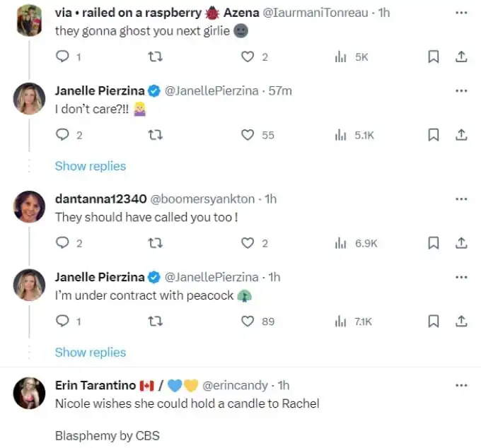Share Janelle's "I don't care?!!" tweet
Image resolution: width=481 pixels, height=448 pixels.
tap(461, 135)
